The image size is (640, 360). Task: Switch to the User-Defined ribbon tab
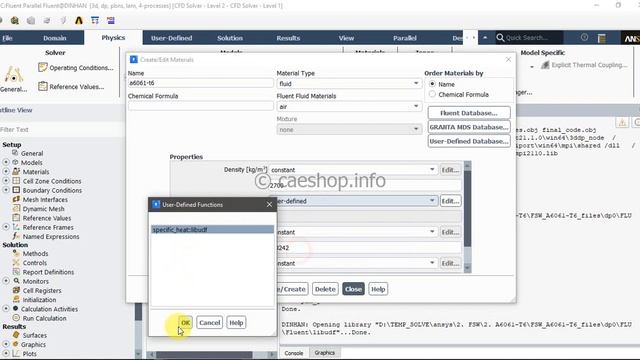(x=171, y=38)
